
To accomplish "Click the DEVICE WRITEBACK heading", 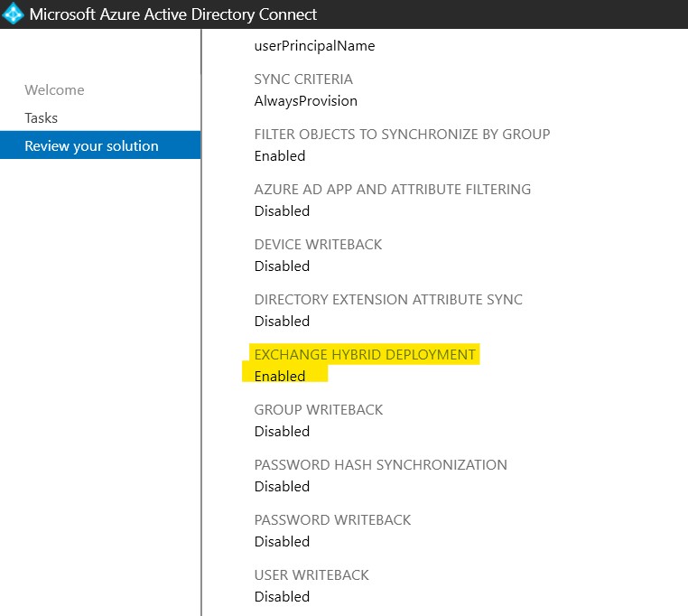I will (x=318, y=245).
